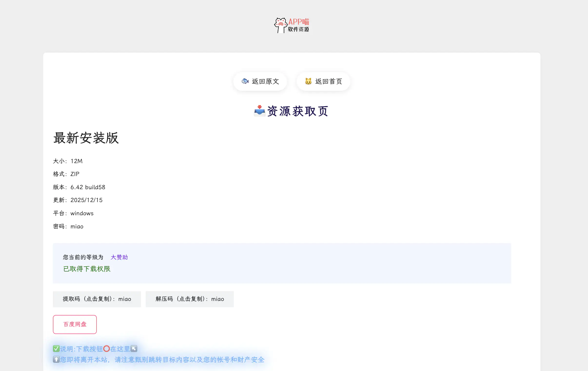Click the inbox tray icon beside 资源获取页
The image size is (588, 371).
coord(259,111)
